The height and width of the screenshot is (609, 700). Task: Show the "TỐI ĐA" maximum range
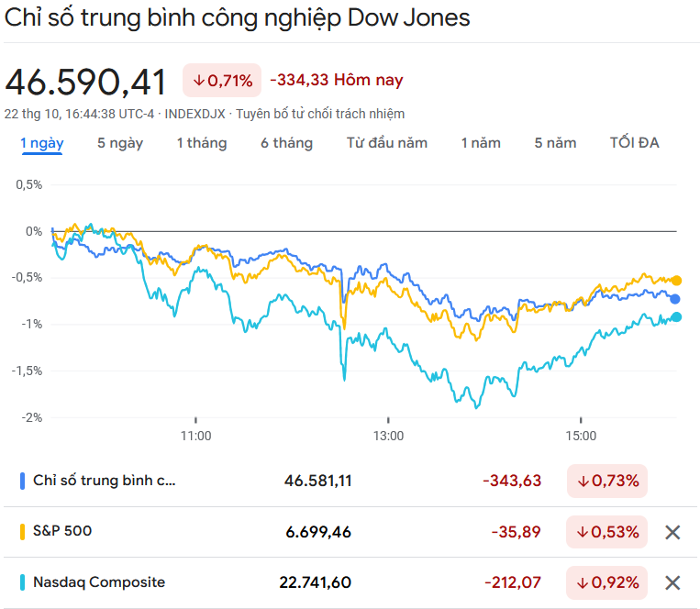pyautogui.click(x=635, y=143)
